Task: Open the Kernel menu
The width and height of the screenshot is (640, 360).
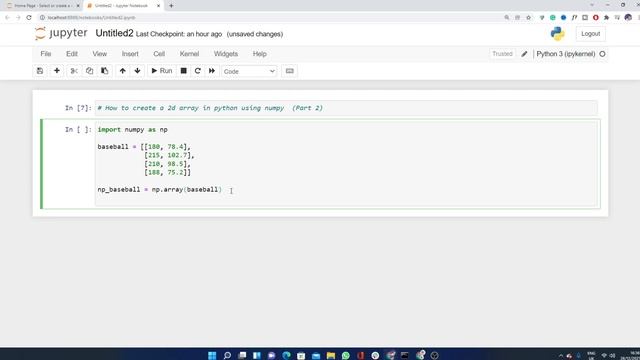Action: point(189,54)
